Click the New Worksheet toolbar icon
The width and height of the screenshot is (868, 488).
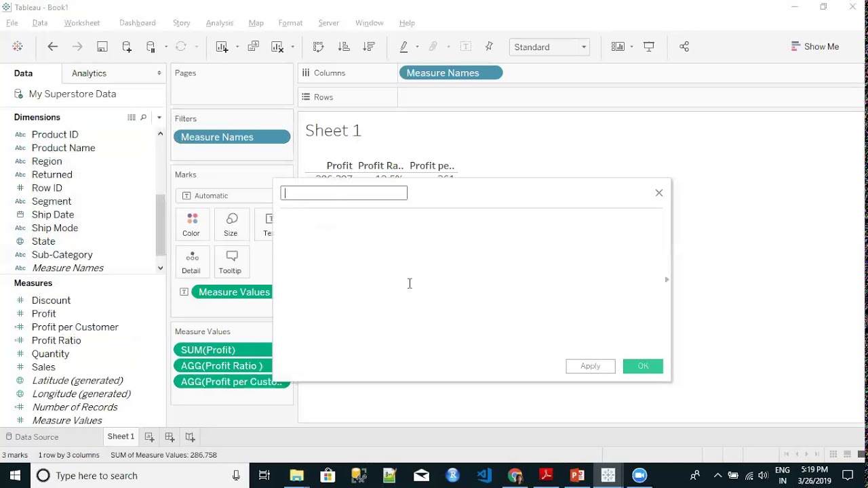pos(222,47)
